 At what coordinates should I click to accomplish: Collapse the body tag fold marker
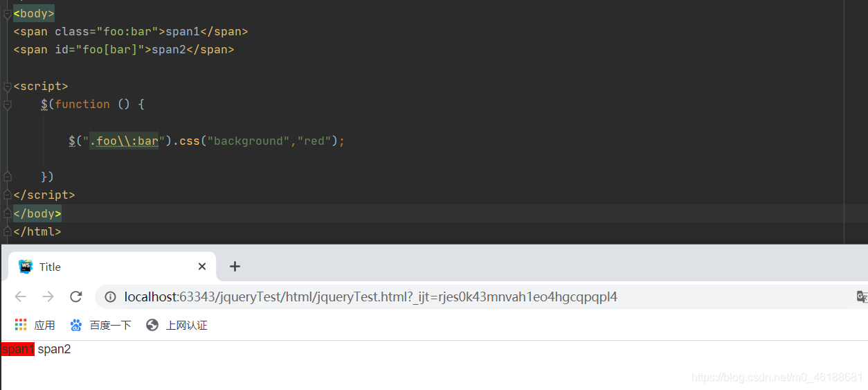click(x=7, y=13)
